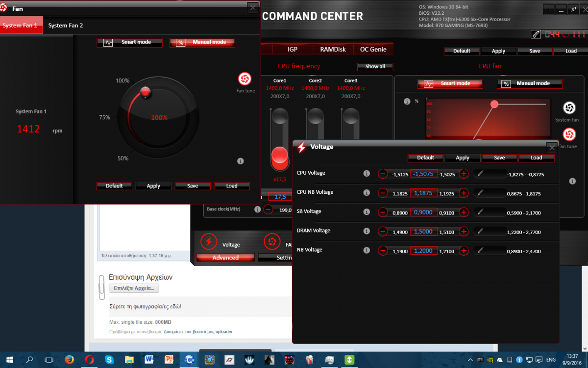Screen dimensions: 588x368
Task: Decrease SB Voltage with minus button
Action: click(x=383, y=212)
